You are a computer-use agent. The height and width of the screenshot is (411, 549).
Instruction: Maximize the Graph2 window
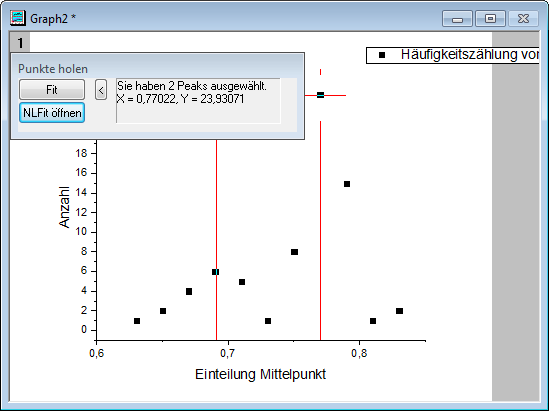click(490, 19)
